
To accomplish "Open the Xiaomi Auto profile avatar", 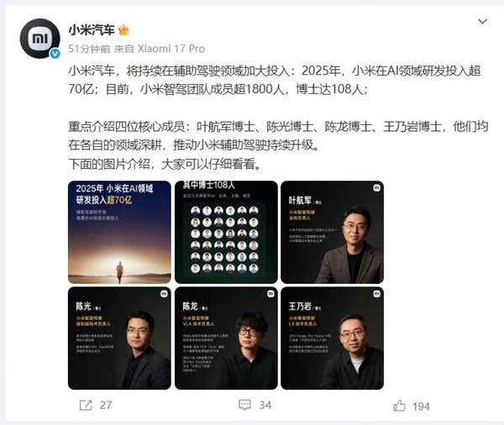I will point(39,39).
